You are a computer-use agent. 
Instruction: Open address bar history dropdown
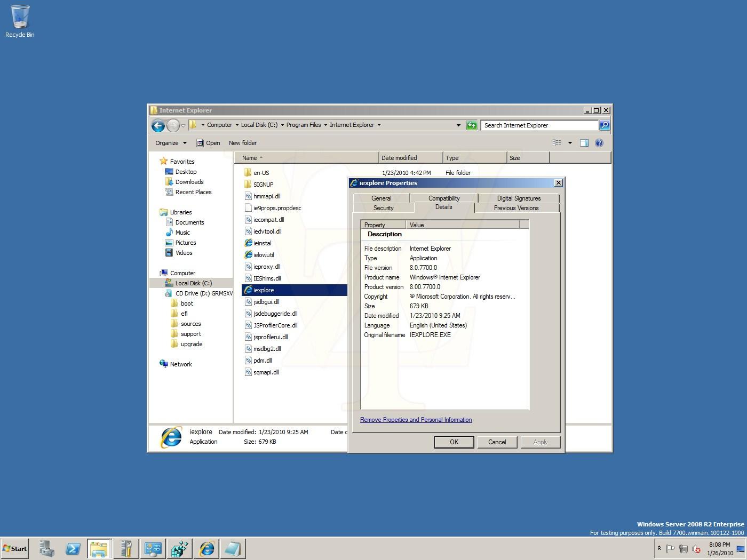click(x=458, y=125)
